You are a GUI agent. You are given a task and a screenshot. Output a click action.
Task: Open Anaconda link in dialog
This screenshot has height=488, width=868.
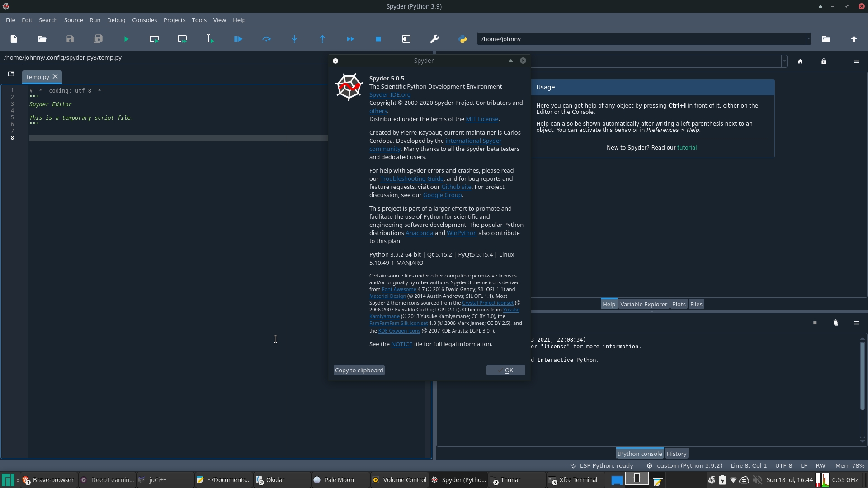(419, 233)
